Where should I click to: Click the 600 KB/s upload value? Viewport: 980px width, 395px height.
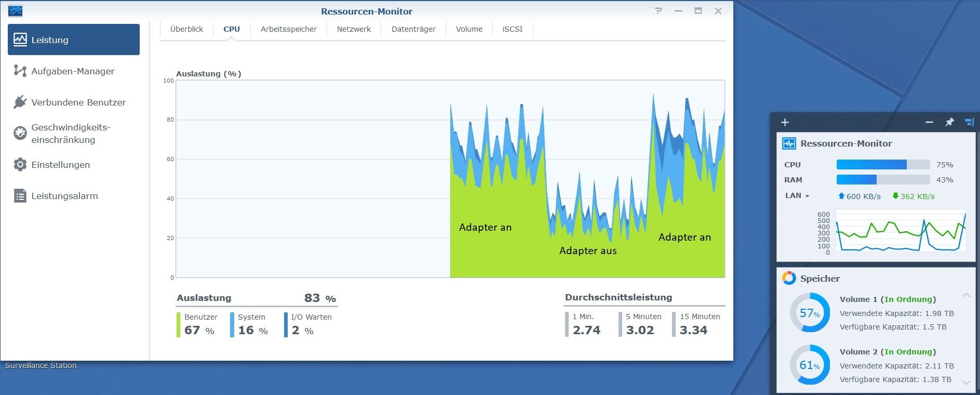[863, 196]
